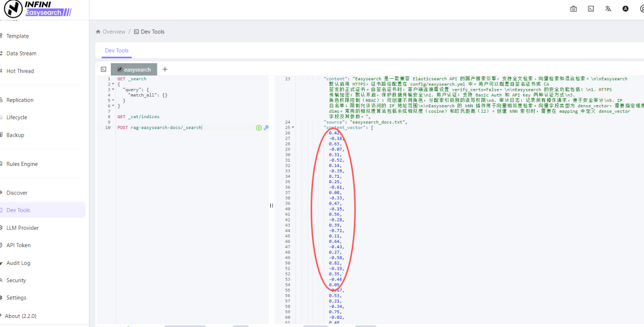Click the dark circular A badge icon
Screen dimensions: 644x327
pyautogui.click(x=626, y=8)
